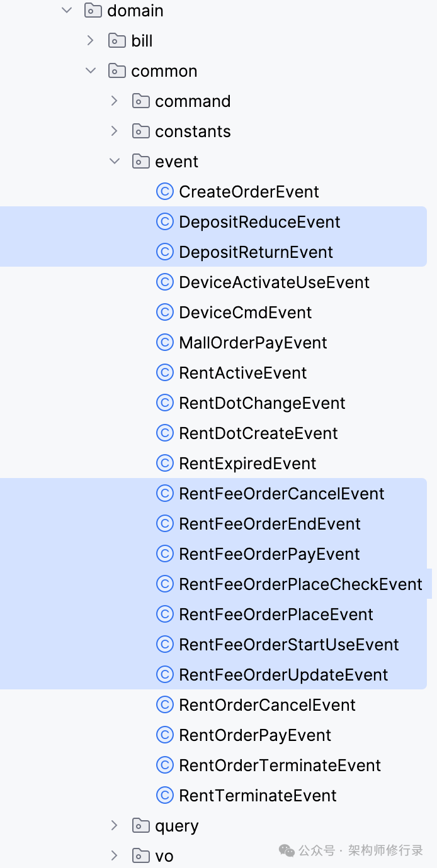This screenshot has width=437, height=868.
Task: Collapse the event package chevron
Action: tap(115, 162)
